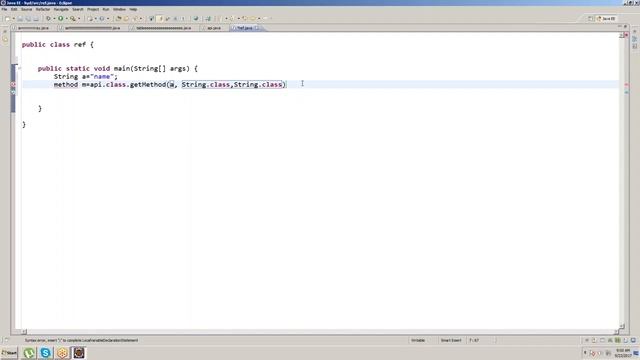Click the Open Task toolbar icon
This screenshot has width=640, height=360.
click(126, 18)
